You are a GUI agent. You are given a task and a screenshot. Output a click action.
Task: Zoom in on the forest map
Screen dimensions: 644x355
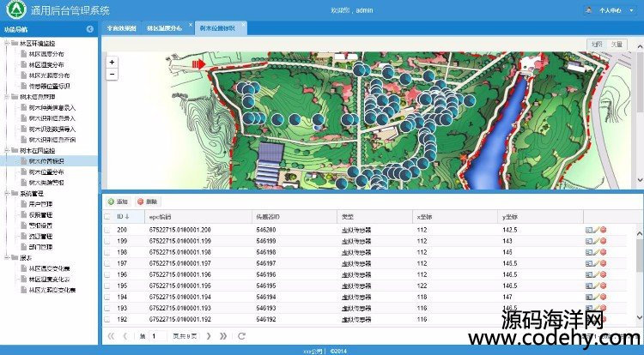pyautogui.click(x=112, y=63)
